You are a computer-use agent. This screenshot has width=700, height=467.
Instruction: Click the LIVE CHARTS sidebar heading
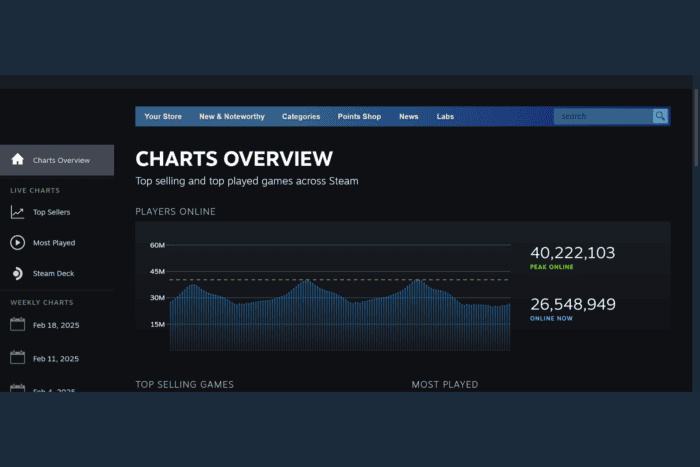pyautogui.click(x=35, y=190)
